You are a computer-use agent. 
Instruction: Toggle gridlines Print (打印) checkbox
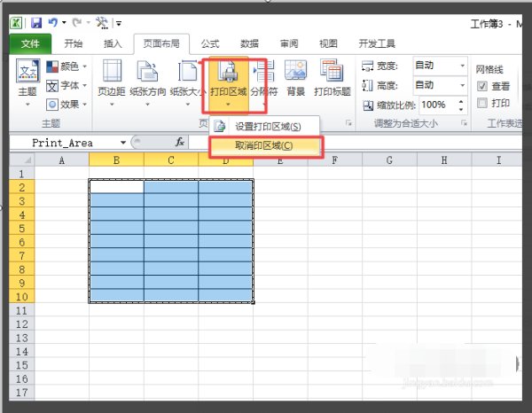482,103
